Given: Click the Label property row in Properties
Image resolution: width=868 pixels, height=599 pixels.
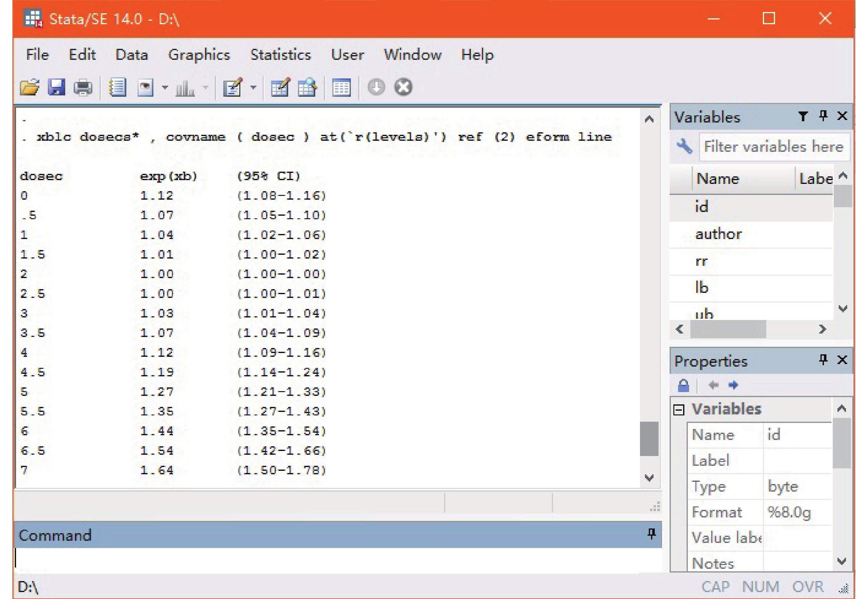Looking at the screenshot, I should 760,461.
